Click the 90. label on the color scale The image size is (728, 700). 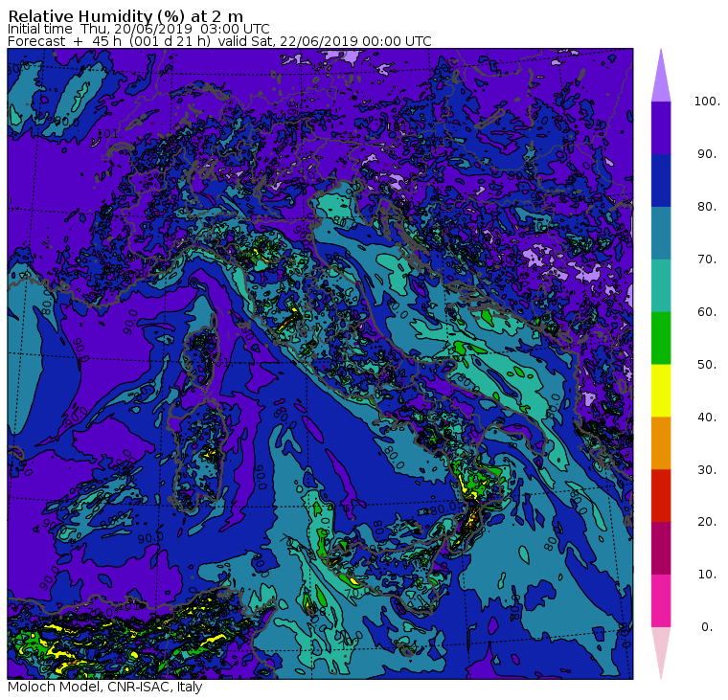pos(707,154)
